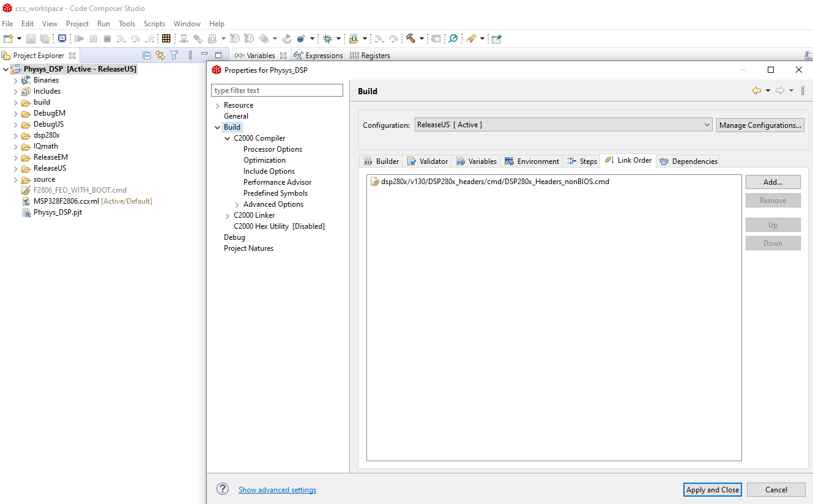813x504 pixels.
Task: Click the Collapse All icon in Project Explorer
Action: [147, 55]
